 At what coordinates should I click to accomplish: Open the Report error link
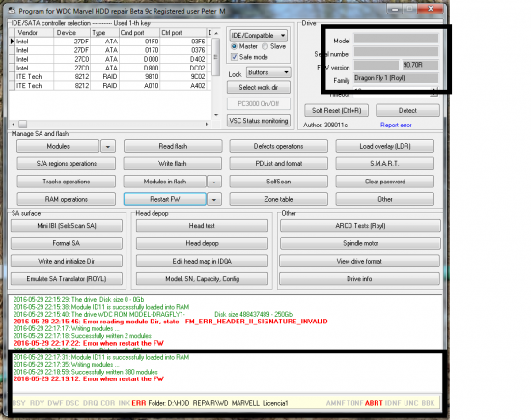396,125
